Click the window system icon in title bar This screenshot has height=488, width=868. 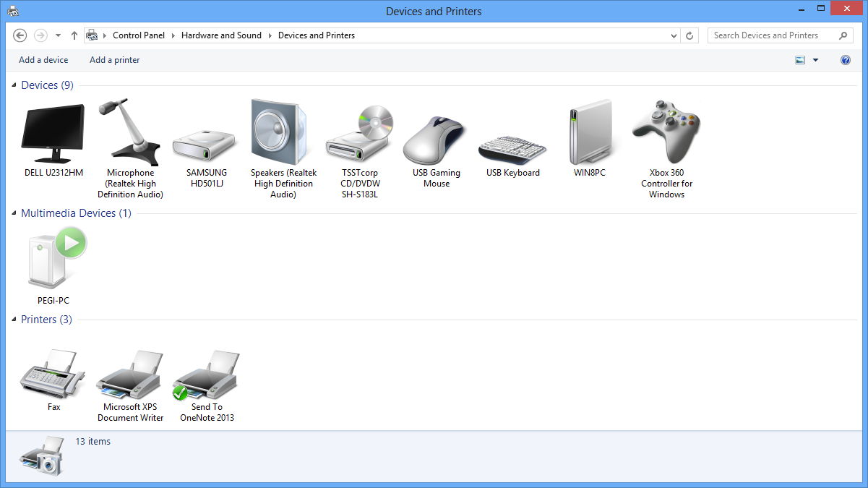tap(13, 11)
